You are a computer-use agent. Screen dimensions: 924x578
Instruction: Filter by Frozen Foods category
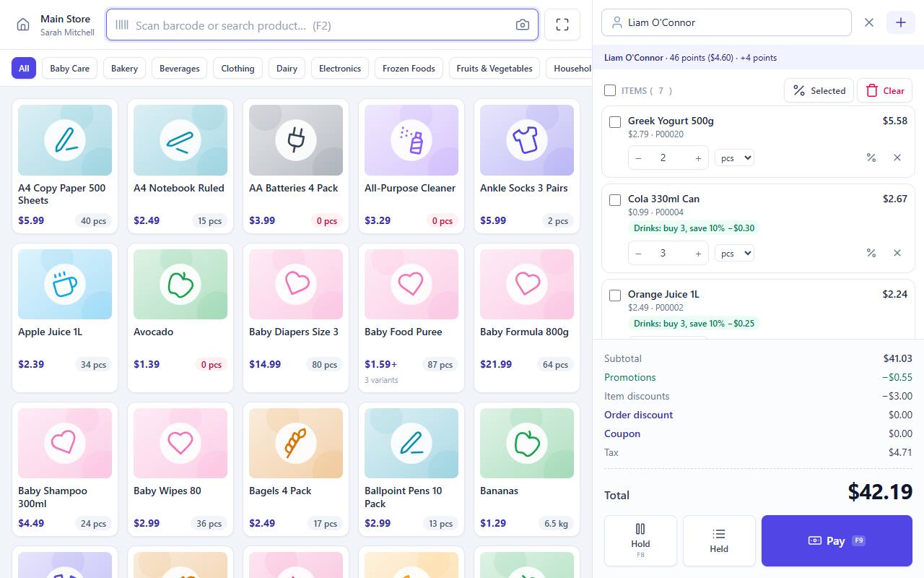point(409,68)
